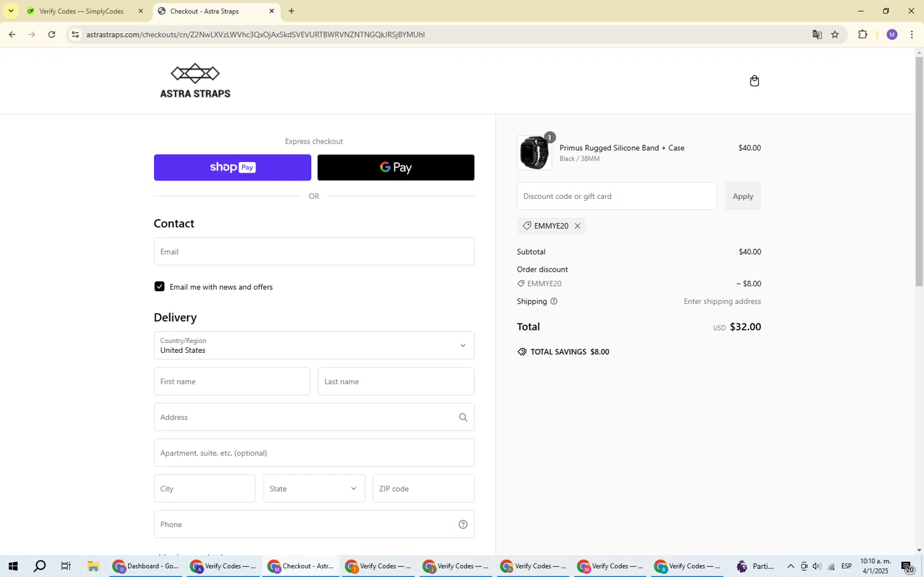Switch to Dashboard window in taskbar
The width and height of the screenshot is (924, 577).
point(146,567)
